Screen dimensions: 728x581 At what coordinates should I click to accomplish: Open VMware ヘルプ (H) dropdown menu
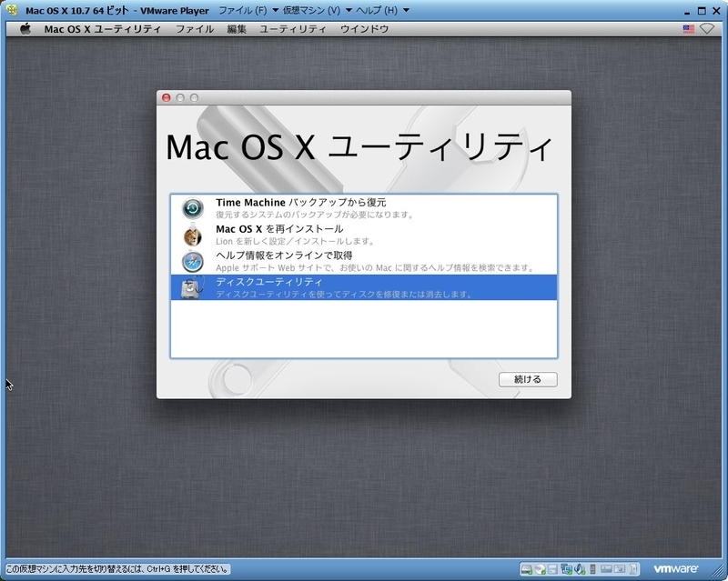click(382, 10)
